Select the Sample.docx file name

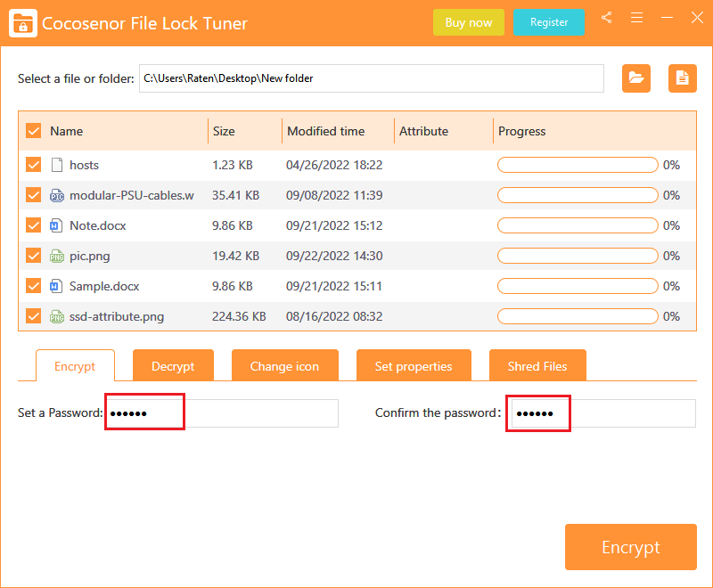click(104, 286)
